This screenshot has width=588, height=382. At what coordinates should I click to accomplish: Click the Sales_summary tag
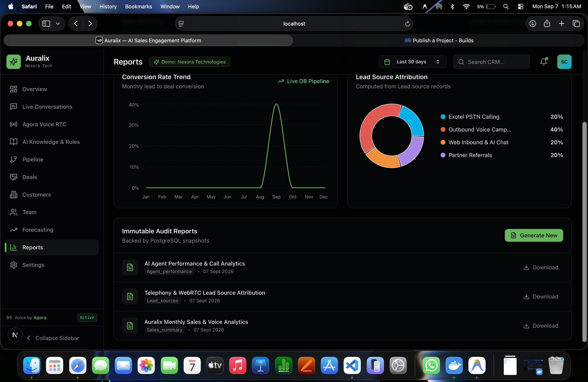point(165,330)
